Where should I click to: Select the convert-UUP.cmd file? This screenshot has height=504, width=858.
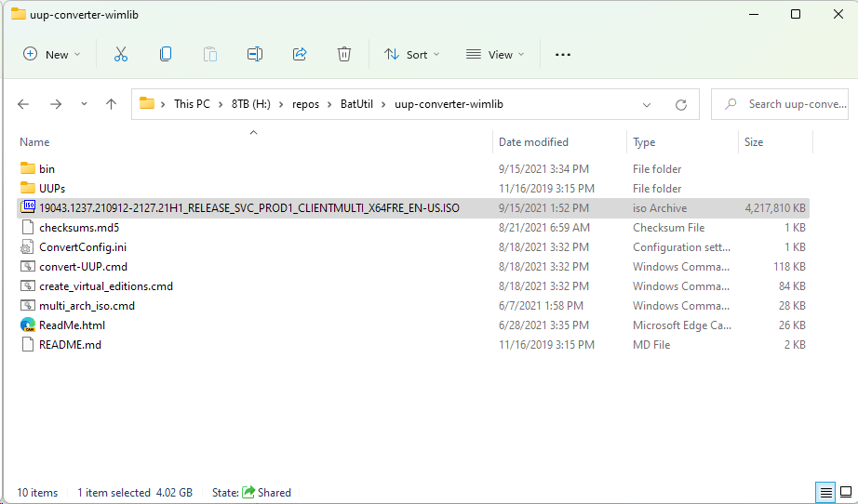[83, 267]
